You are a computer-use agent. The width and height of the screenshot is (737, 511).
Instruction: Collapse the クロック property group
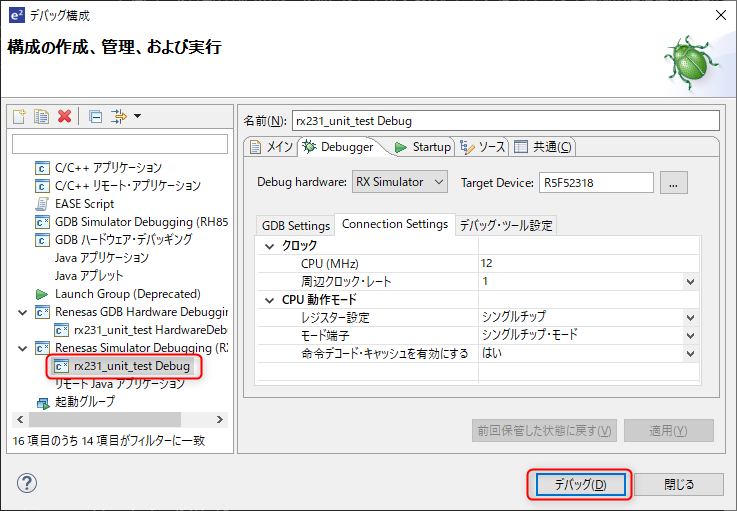[x=269, y=246]
